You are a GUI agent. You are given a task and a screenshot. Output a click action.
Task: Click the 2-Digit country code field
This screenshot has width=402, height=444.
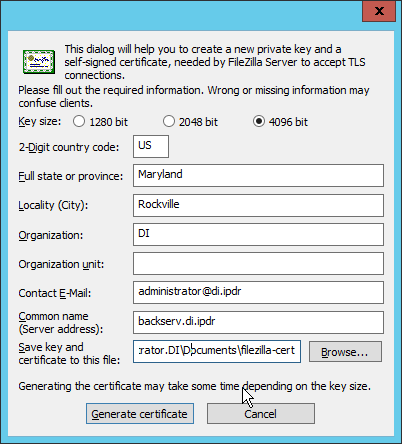click(x=151, y=146)
